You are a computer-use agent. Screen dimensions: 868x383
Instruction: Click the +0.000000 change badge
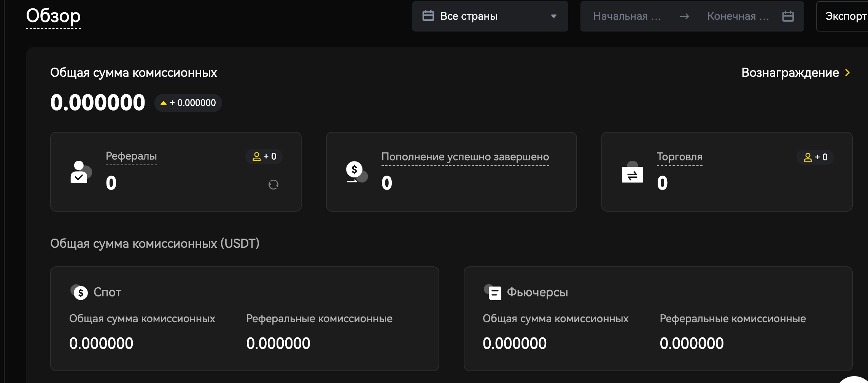[188, 103]
